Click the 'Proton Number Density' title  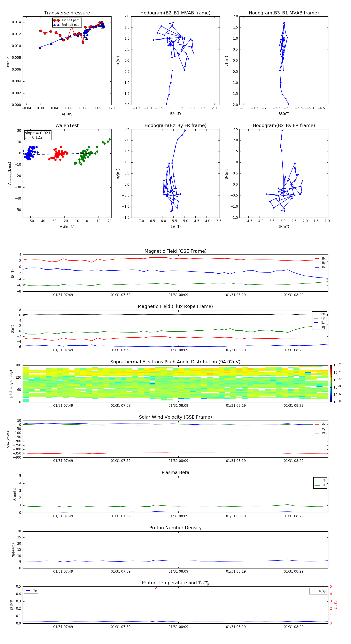175,528
